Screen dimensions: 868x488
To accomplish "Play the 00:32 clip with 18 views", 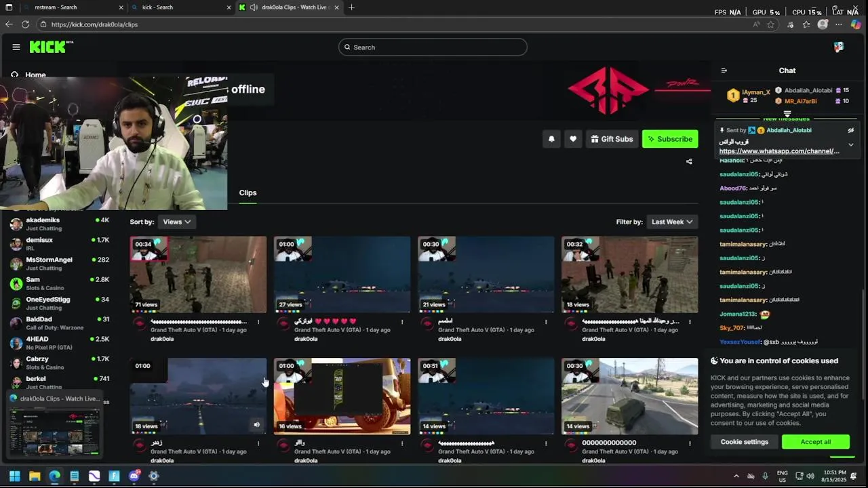I will click(x=629, y=274).
